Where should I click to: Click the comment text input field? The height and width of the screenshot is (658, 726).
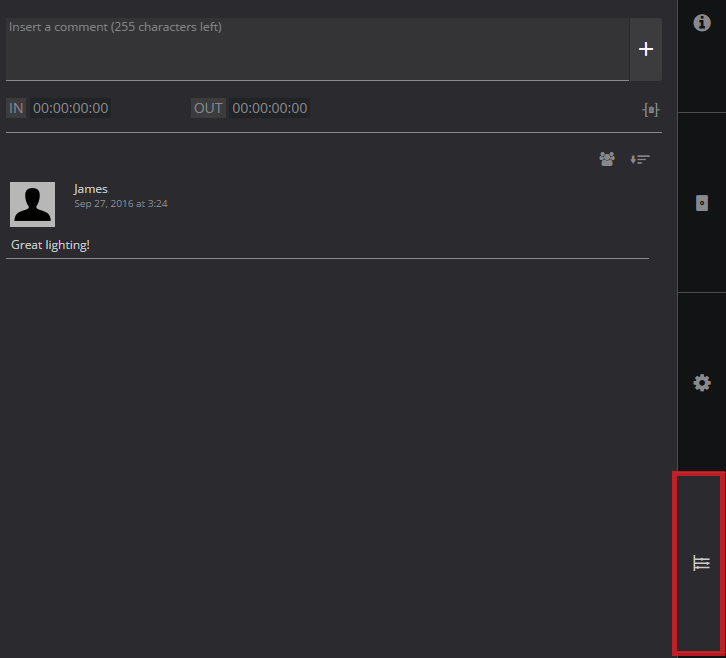click(317, 49)
